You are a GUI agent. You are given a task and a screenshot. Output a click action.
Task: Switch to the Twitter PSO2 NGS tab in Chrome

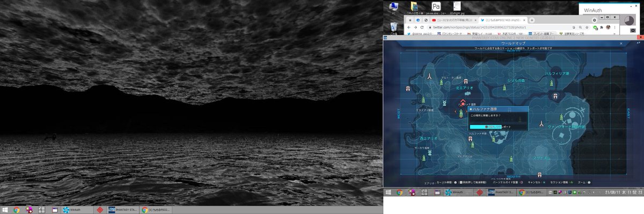pos(503,20)
